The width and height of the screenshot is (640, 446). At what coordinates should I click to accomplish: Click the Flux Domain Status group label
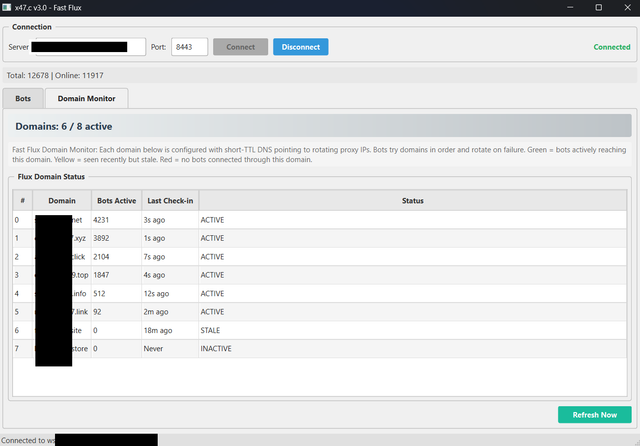pyautogui.click(x=51, y=177)
